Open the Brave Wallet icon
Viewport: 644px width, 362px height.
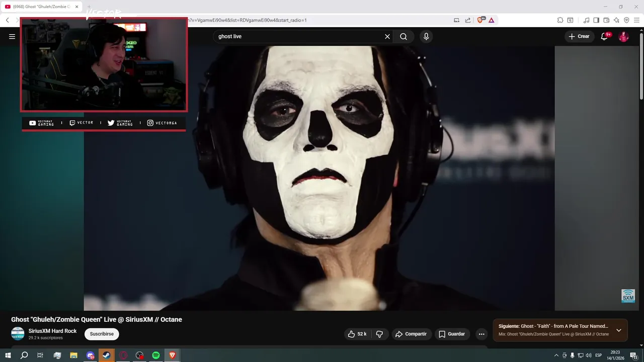(606, 20)
